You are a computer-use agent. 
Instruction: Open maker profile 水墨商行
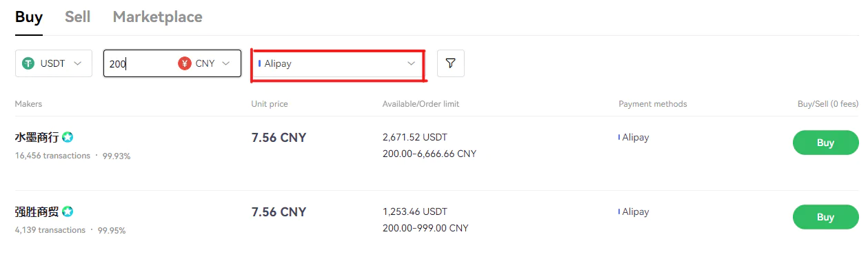tap(37, 137)
